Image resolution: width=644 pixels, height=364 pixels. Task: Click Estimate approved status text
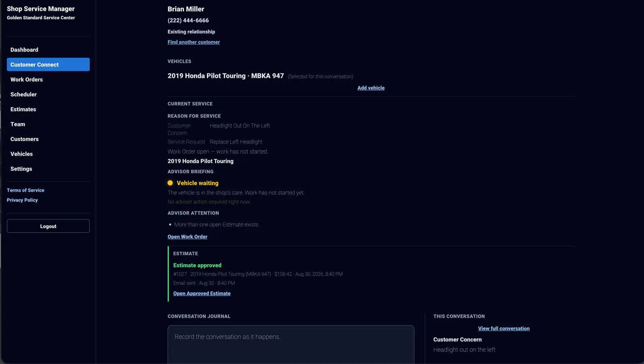click(x=197, y=265)
